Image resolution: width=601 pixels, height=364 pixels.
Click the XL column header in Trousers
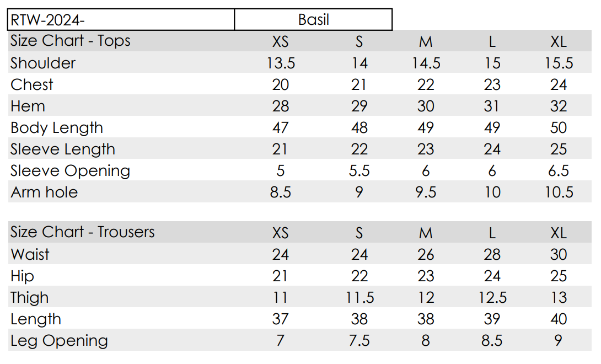click(559, 233)
